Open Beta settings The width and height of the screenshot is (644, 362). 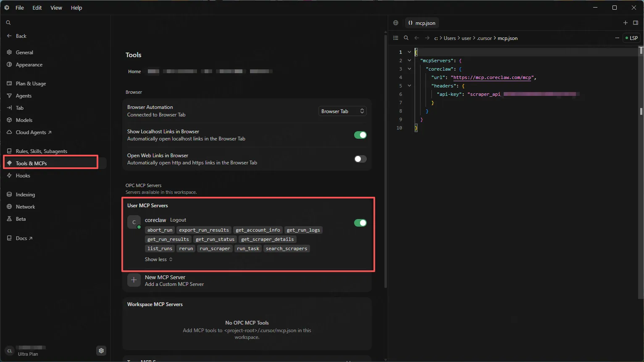[21, 219]
